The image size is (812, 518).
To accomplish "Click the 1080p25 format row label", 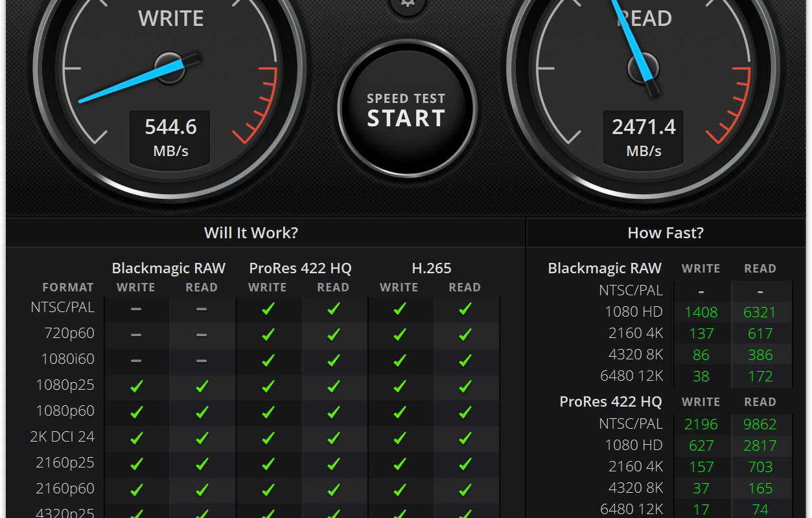I will (x=65, y=385).
